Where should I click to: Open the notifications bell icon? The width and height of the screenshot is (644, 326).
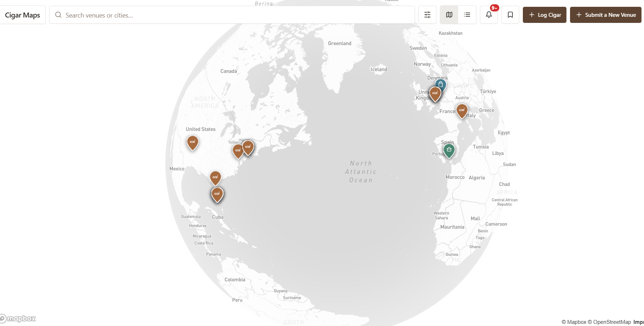pyautogui.click(x=489, y=15)
